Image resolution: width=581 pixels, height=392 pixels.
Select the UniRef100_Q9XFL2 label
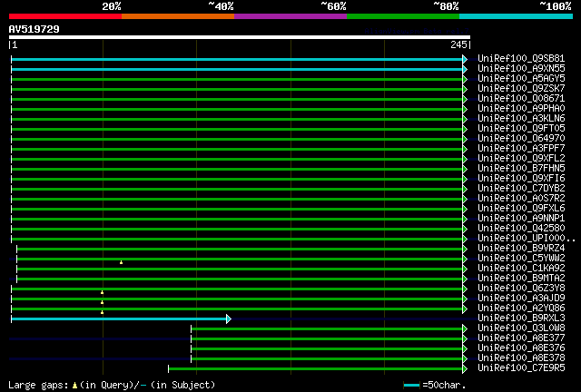tap(521, 159)
